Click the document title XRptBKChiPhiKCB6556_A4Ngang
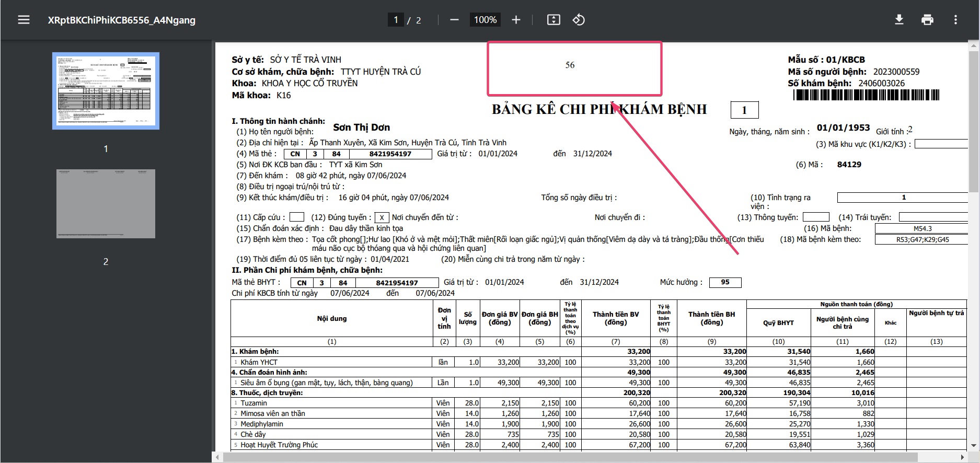This screenshot has width=980, height=463. pyautogui.click(x=122, y=20)
